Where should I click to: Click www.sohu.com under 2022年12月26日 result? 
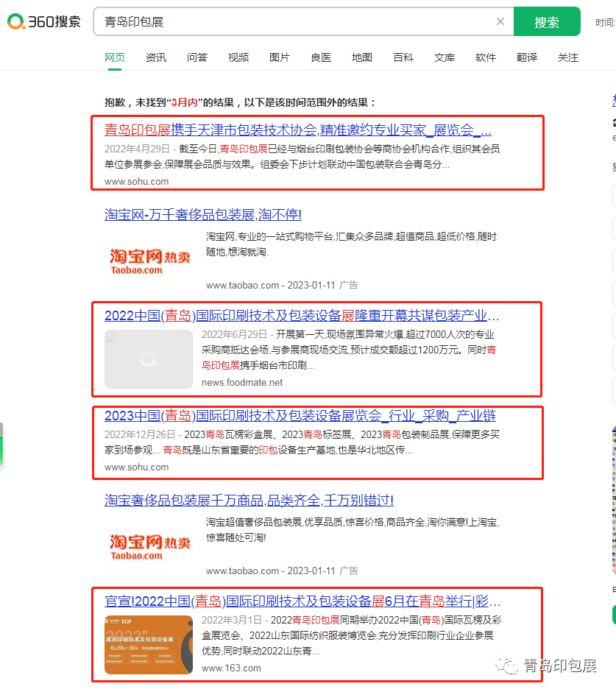136,467
